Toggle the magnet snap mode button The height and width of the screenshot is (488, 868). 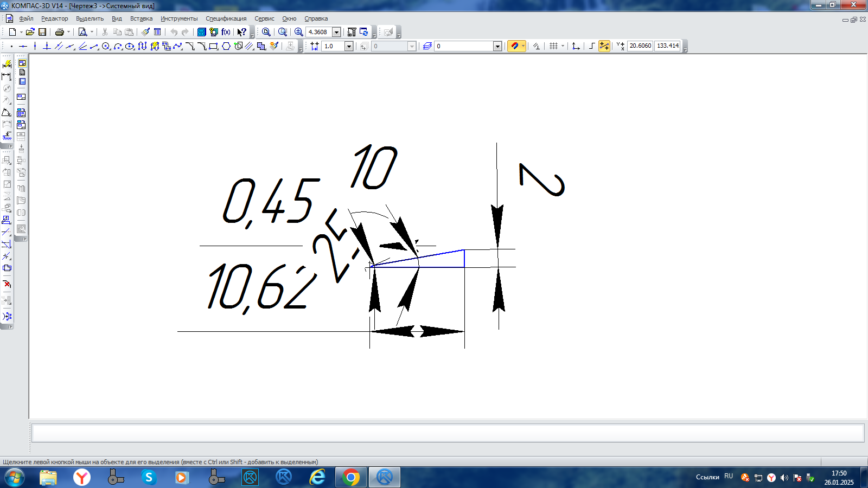coord(514,46)
